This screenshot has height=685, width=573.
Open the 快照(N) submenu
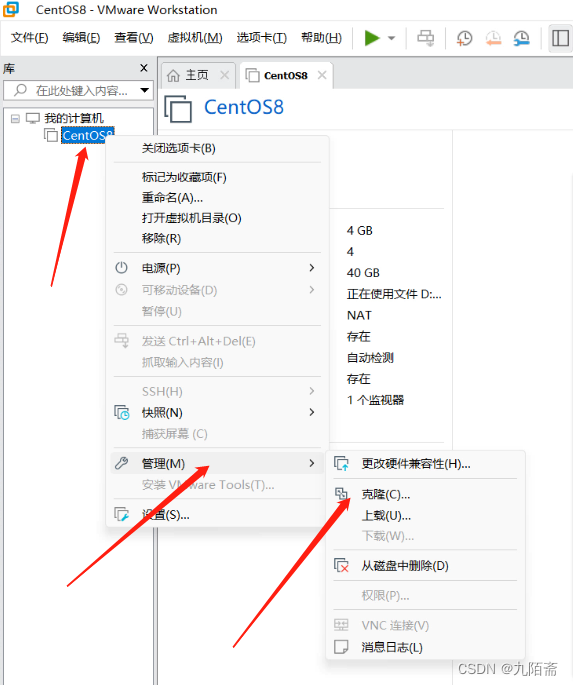click(217, 413)
